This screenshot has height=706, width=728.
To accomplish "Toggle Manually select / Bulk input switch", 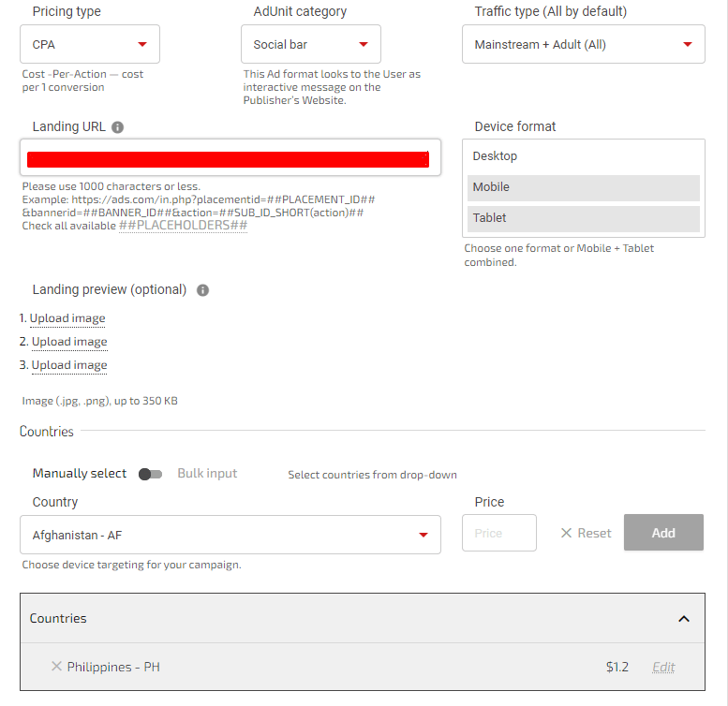I will (x=150, y=474).
